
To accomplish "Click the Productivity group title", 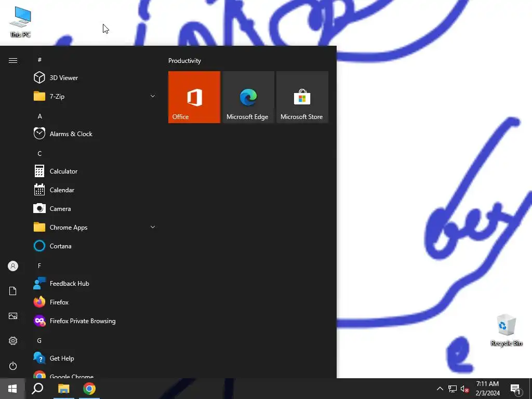I will (184, 61).
